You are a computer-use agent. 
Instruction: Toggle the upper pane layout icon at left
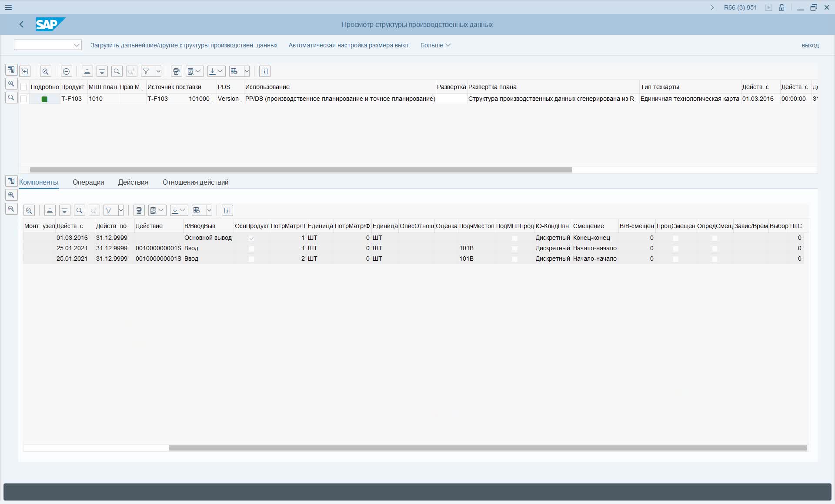[x=11, y=70]
